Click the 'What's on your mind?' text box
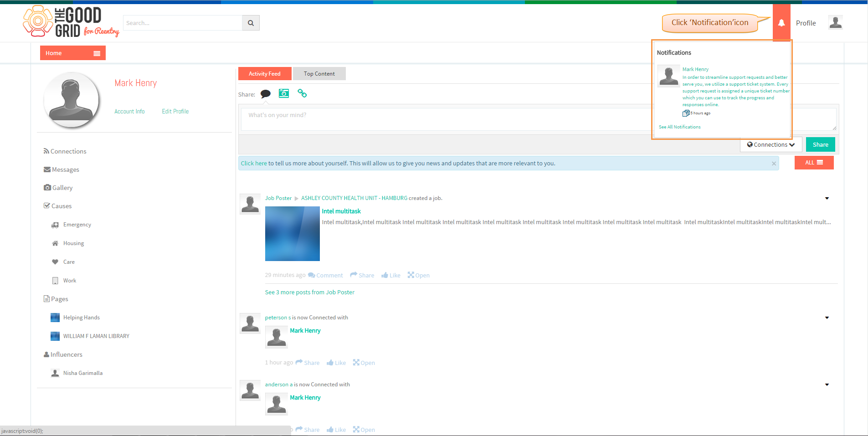Screen dimensions: 868x436 (447, 119)
